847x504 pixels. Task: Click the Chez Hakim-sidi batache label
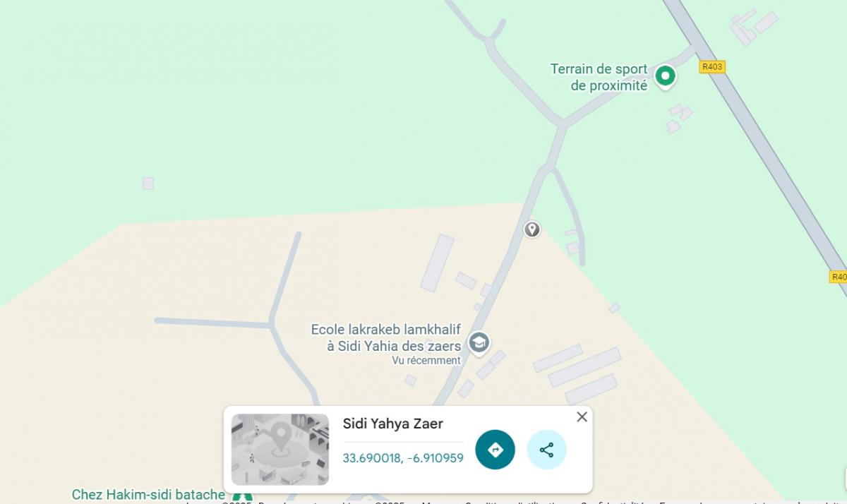(x=148, y=495)
